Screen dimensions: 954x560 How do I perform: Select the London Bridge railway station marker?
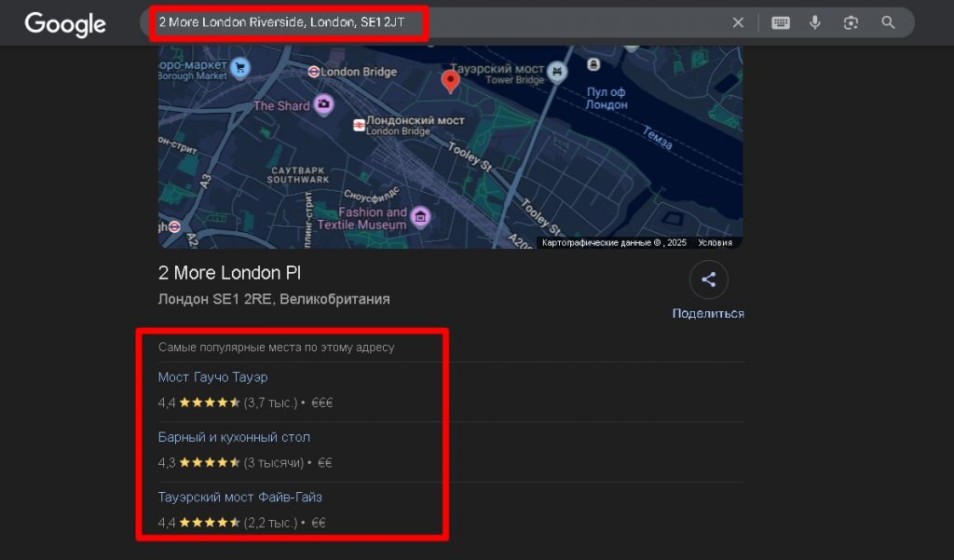point(359,125)
